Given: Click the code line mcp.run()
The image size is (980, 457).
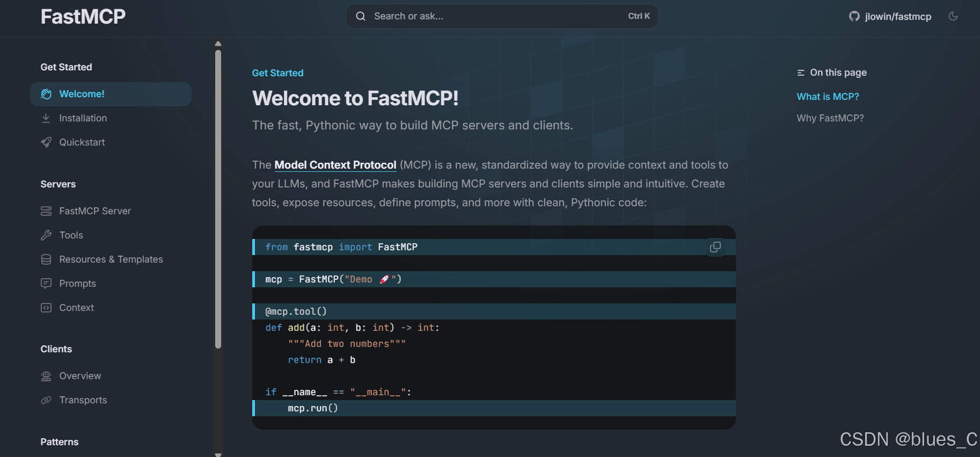Looking at the screenshot, I should (494, 408).
